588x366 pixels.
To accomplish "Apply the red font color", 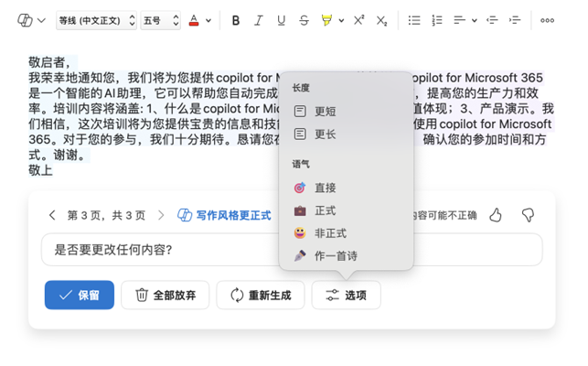I will coord(194,20).
